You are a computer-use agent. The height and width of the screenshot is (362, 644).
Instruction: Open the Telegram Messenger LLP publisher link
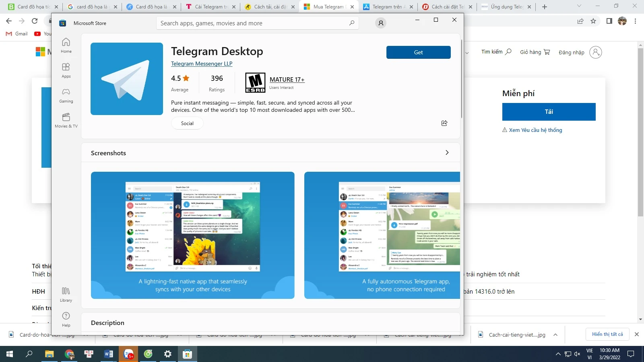point(202,64)
